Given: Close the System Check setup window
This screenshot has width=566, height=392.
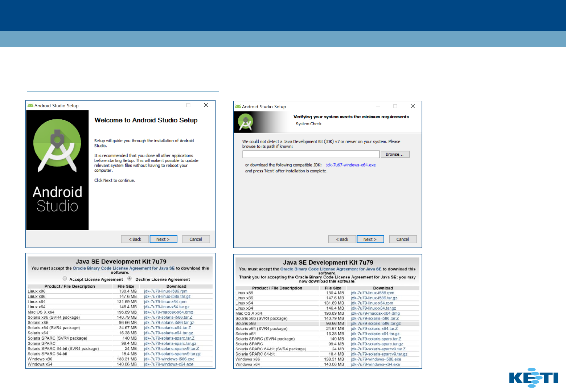Looking at the screenshot, I should (x=413, y=106).
